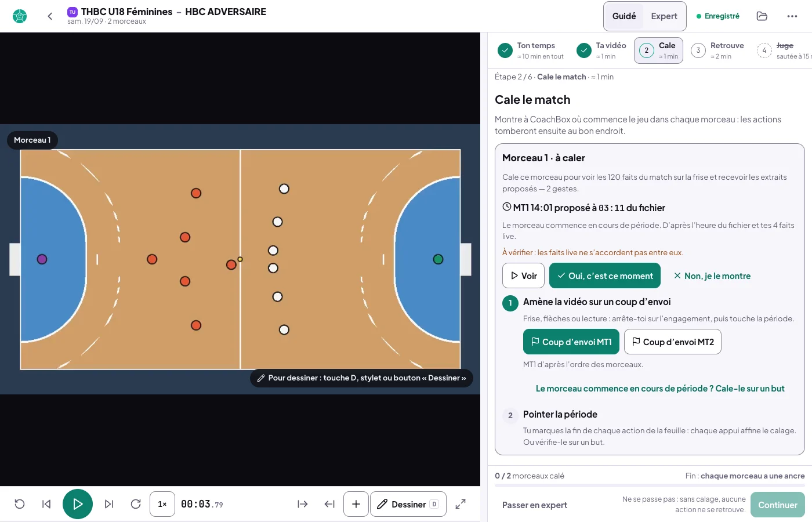The height and width of the screenshot is (522, 812).
Task: Open the Retrouve step
Action: coord(718,50)
